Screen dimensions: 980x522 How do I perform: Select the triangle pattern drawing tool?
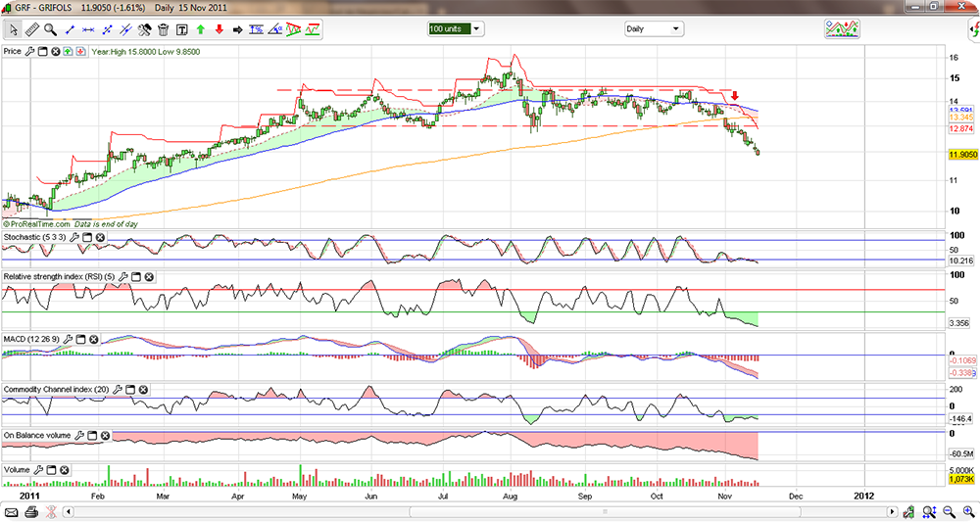(294, 28)
